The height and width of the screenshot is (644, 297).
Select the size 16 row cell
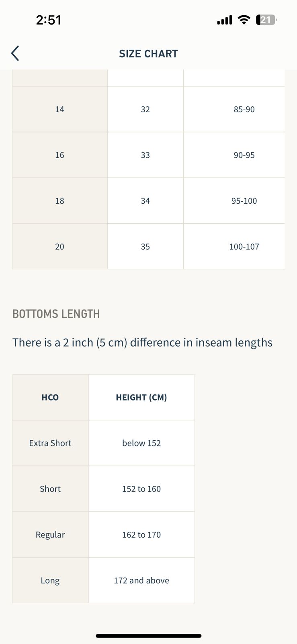point(59,155)
